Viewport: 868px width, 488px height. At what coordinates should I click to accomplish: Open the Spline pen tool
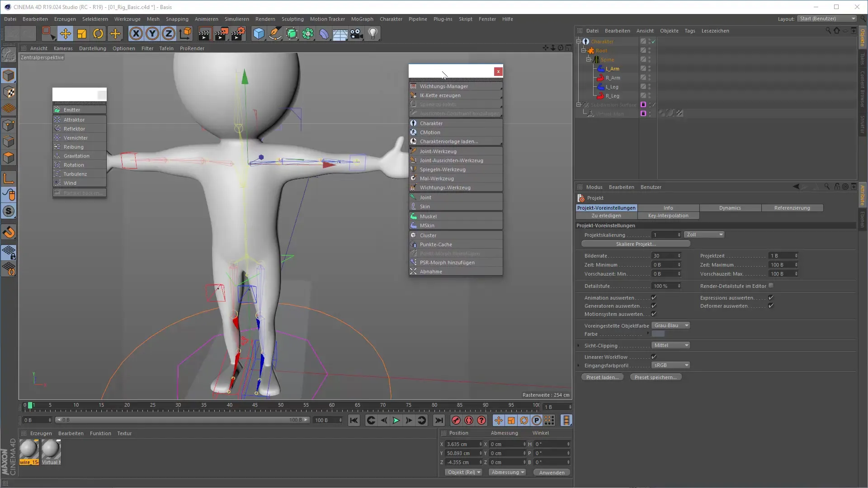[x=275, y=33]
